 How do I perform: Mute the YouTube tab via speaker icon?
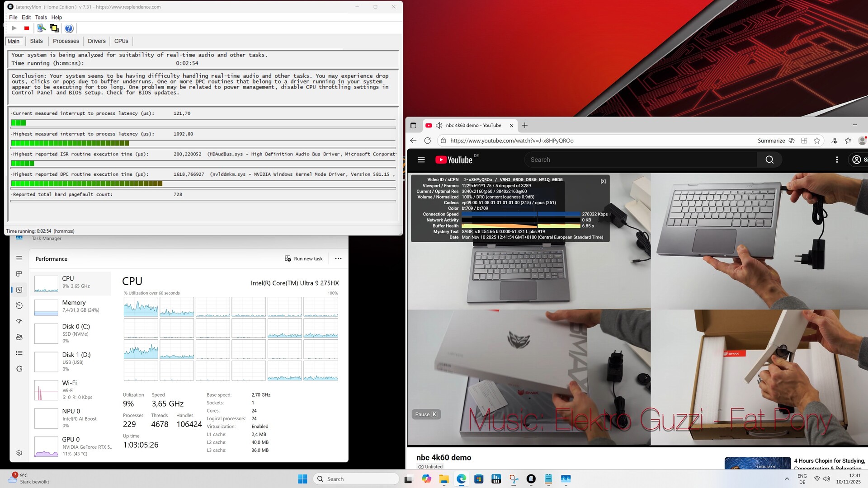pos(439,126)
